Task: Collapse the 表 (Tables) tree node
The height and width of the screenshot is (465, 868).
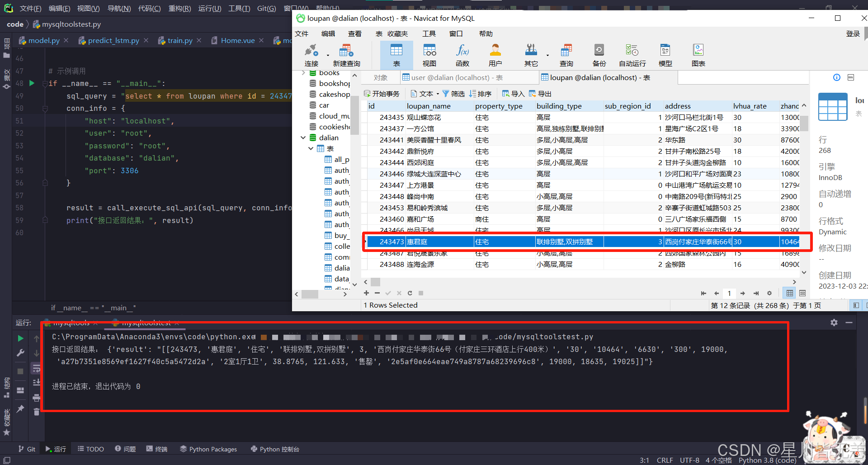Action: [311, 148]
